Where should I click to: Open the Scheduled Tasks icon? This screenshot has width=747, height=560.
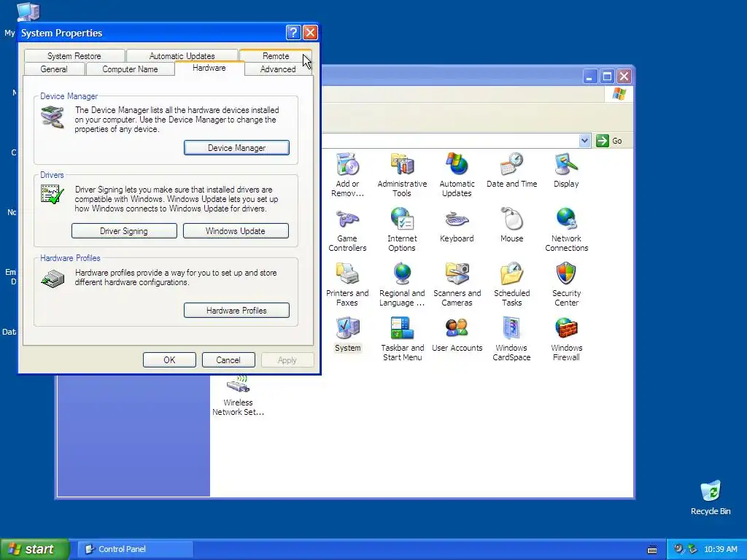pos(511,284)
